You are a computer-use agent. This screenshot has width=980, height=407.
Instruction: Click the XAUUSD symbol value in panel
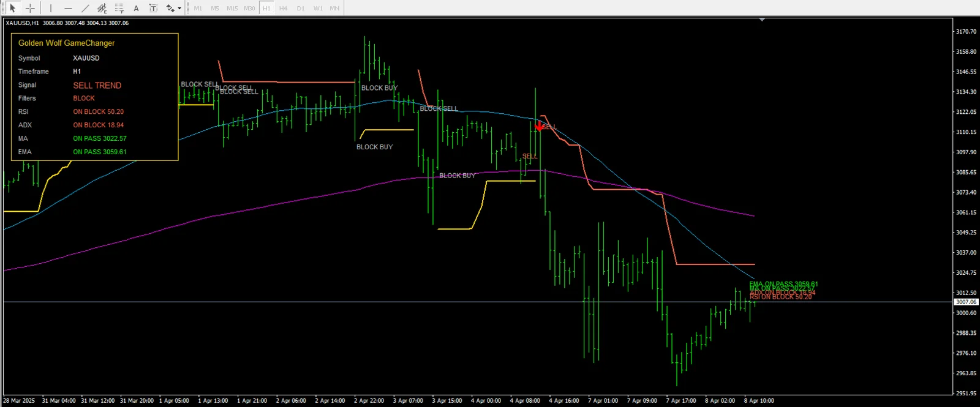tap(86, 58)
